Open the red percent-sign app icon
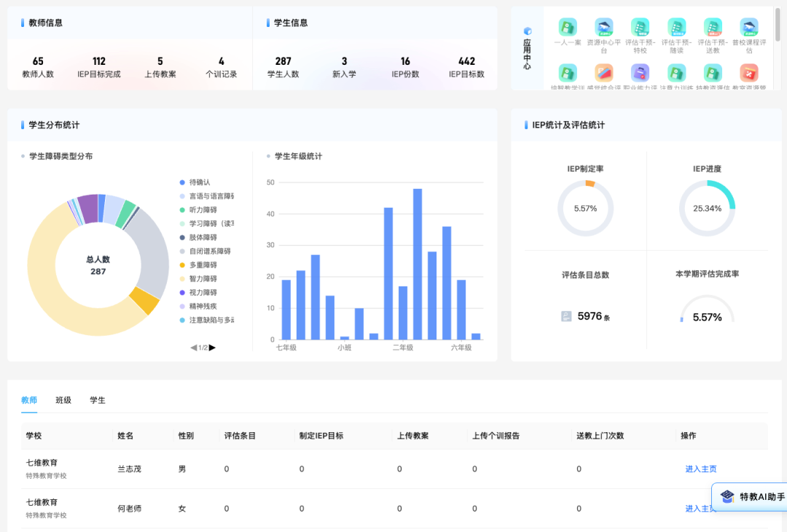 [749, 74]
